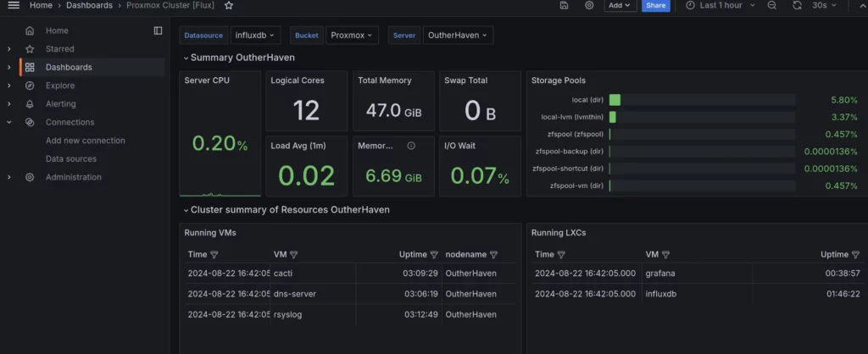This screenshot has height=354, width=868.
Task: Click the Starred star icon in sidebar
Action: click(30, 48)
